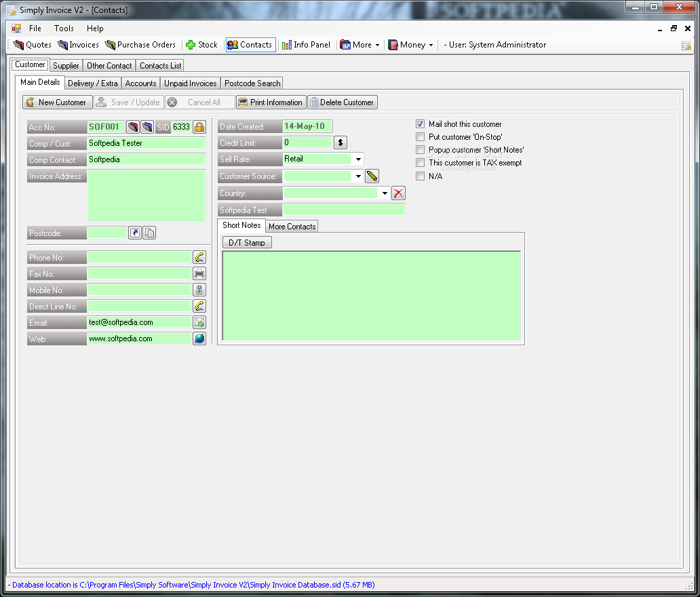Image resolution: width=700 pixels, height=597 pixels.
Task: Click previous account icon next to Acc No
Action: 132,127
